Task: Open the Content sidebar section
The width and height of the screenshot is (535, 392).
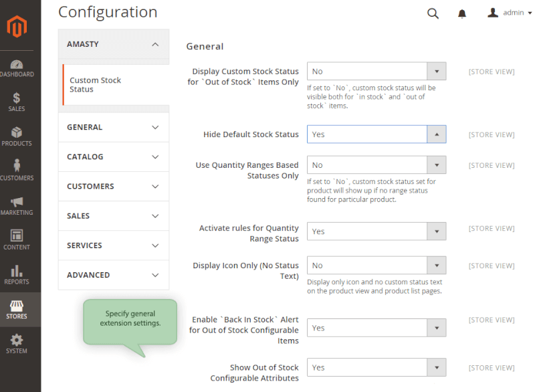Action: (17, 241)
